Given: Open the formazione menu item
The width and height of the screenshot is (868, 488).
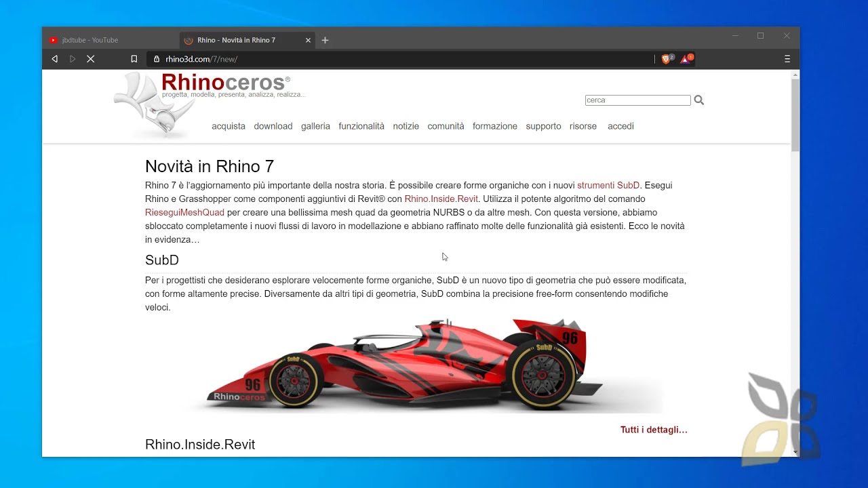Looking at the screenshot, I should coord(495,126).
